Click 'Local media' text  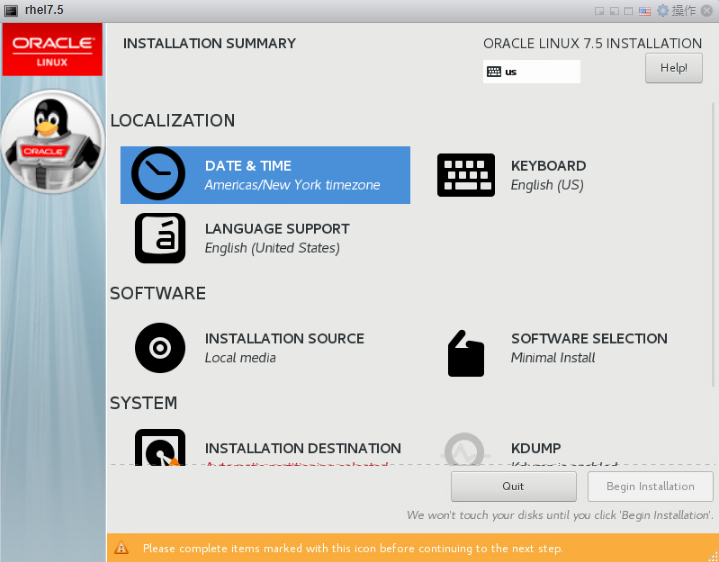[240, 358]
